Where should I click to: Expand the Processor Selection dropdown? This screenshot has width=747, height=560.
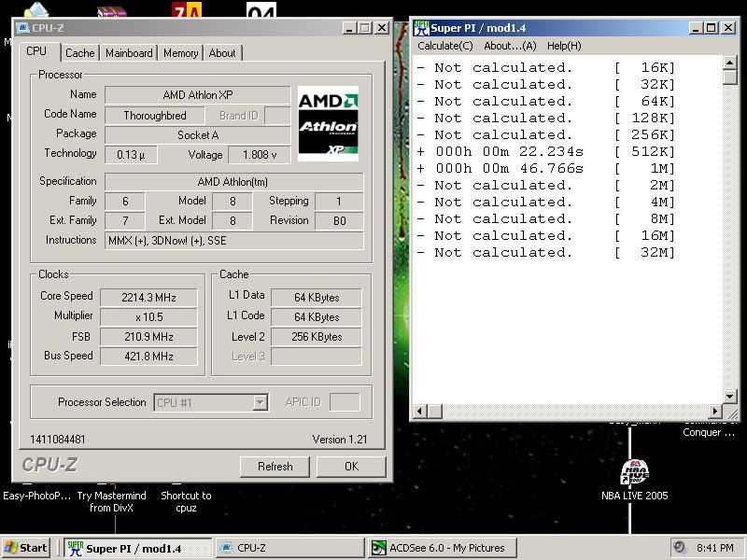pos(261,403)
